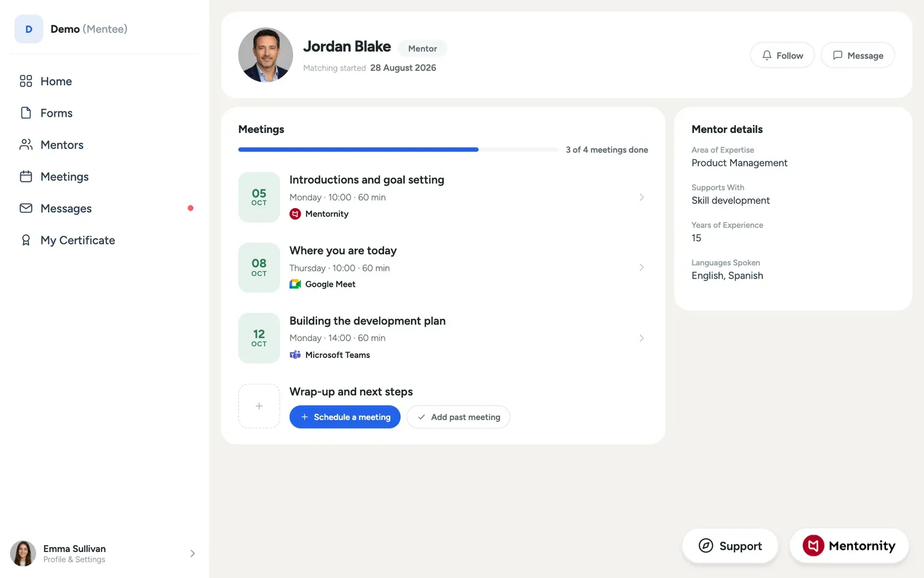This screenshot has width=924, height=578.
Task: Click the Add past meeting button
Action: (x=459, y=417)
